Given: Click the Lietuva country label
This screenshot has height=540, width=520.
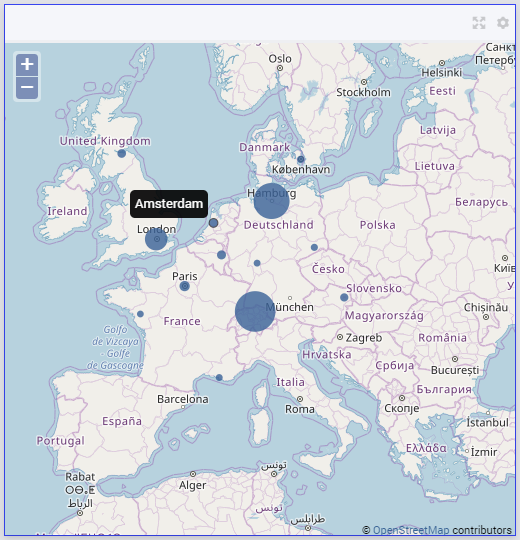Looking at the screenshot, I should [x=435, y=166].
